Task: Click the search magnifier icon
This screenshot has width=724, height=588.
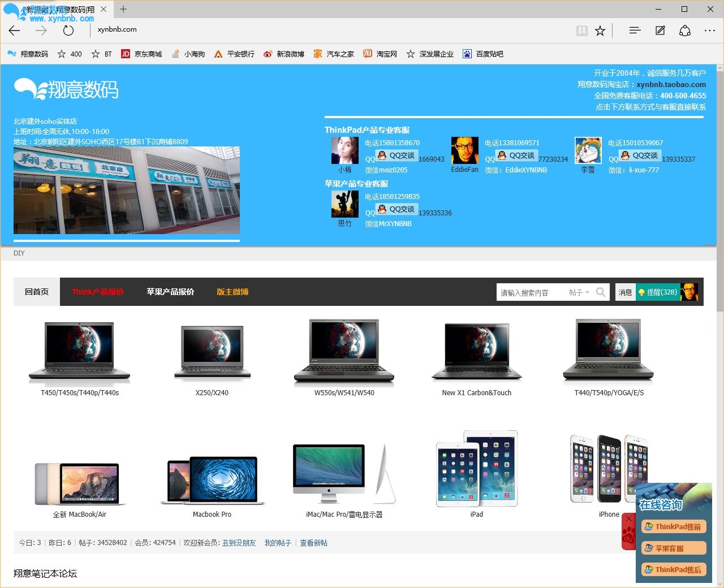Action: [x=601, y=292]
